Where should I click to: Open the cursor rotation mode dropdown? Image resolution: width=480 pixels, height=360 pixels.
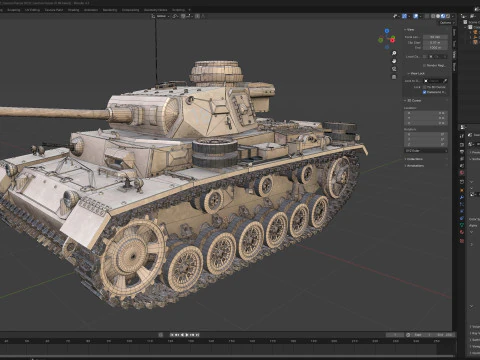[x=426, y=151]
